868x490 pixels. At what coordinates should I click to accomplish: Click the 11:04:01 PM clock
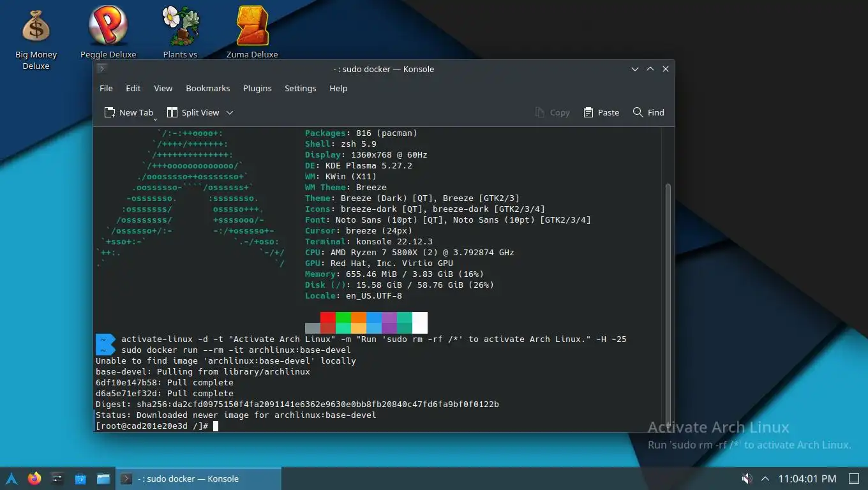pyautogui.click(x=807, y=479)
